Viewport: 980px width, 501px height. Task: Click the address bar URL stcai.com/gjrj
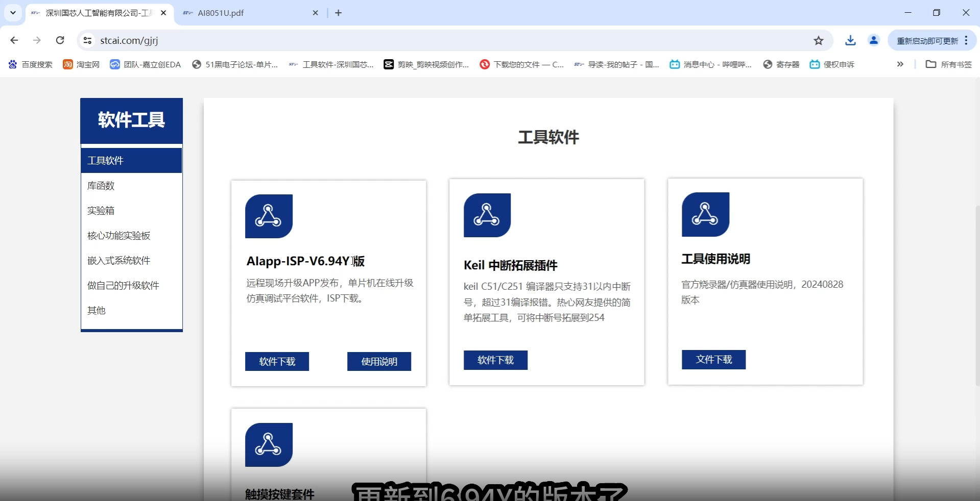[129, 40]
